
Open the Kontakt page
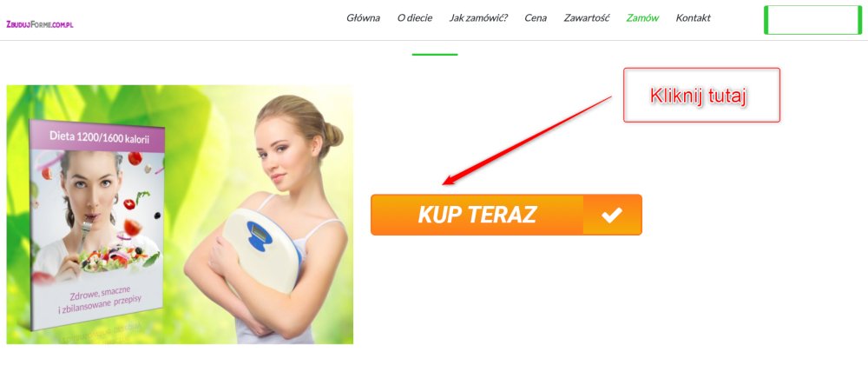click(x=693, y=17)
